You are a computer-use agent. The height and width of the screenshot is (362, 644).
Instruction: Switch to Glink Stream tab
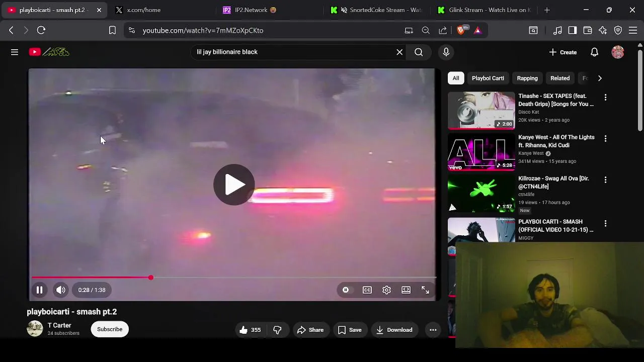click(x=484, y=10)
